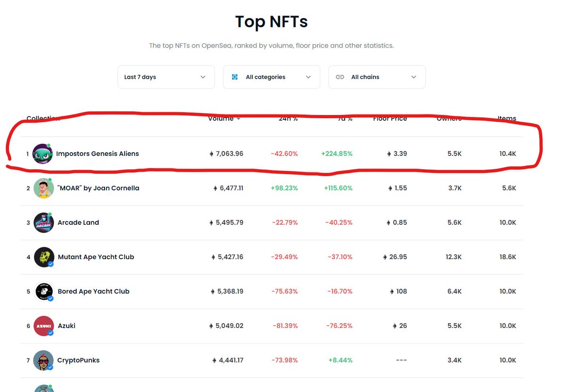Open the Impostors Genesis Aliens collection
This screenshot has height=392, width=566.
point(98,154)
